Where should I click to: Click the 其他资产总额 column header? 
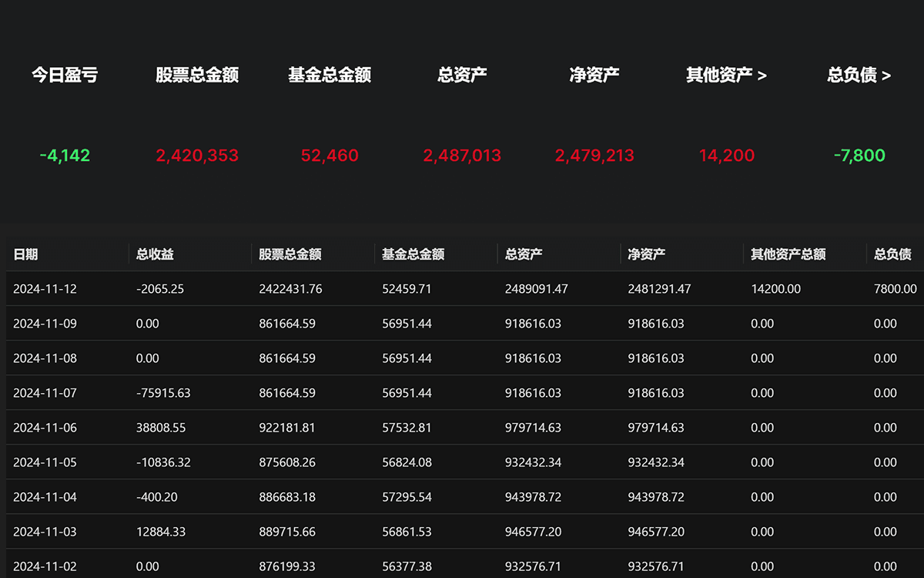click(x=788, y=254)
